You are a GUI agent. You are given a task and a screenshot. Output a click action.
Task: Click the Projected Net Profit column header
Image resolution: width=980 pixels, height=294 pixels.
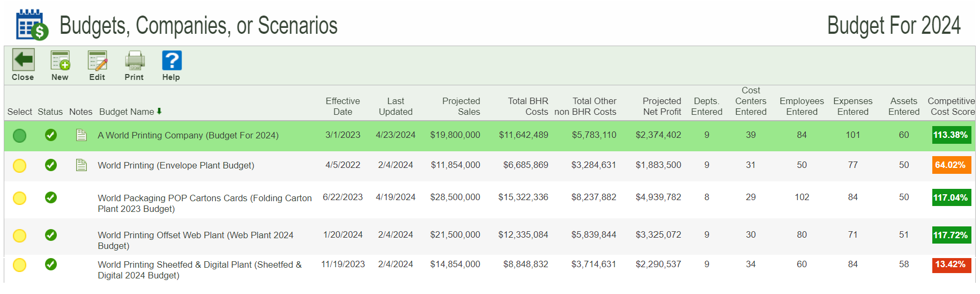coord(662,106)
